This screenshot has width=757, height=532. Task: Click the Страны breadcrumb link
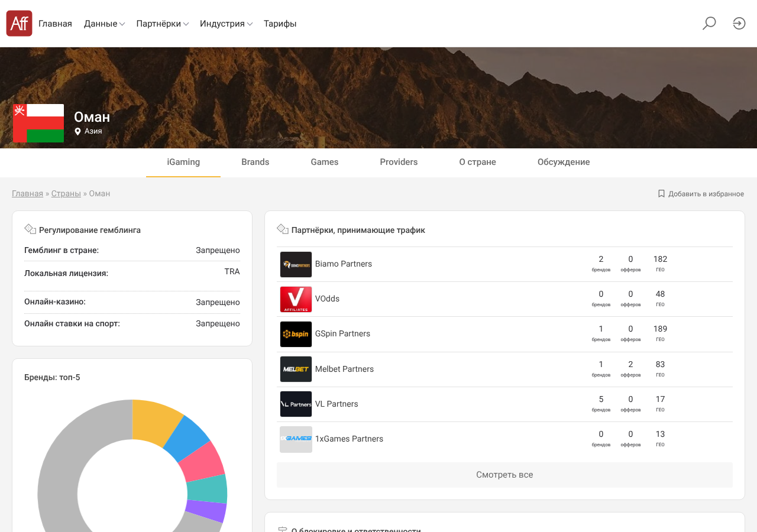tap(66, 193)
